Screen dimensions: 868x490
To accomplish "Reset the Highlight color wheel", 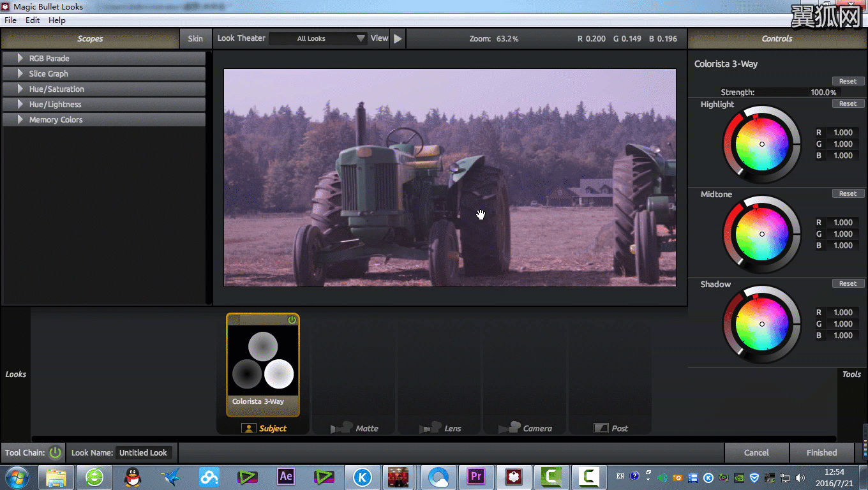I will pyautogui.click(x=848, y=103).
